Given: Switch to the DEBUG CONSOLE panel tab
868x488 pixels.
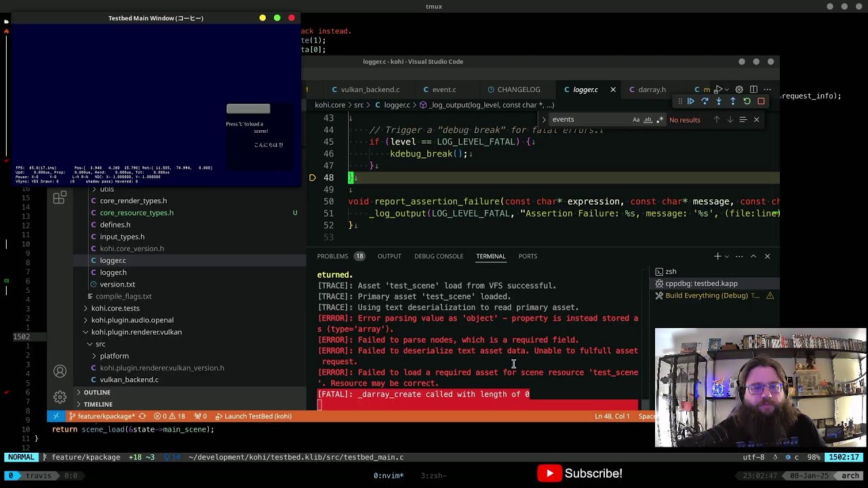Looking at the screenshot, I should click(439, 256).
